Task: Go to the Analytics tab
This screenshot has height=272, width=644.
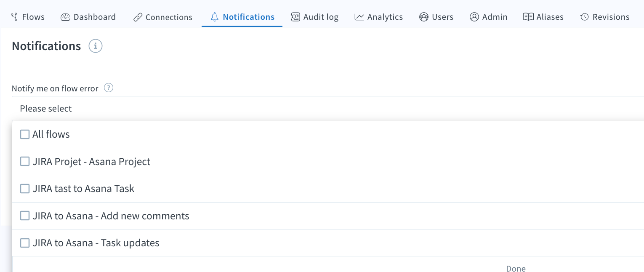Action: point(379,17)
